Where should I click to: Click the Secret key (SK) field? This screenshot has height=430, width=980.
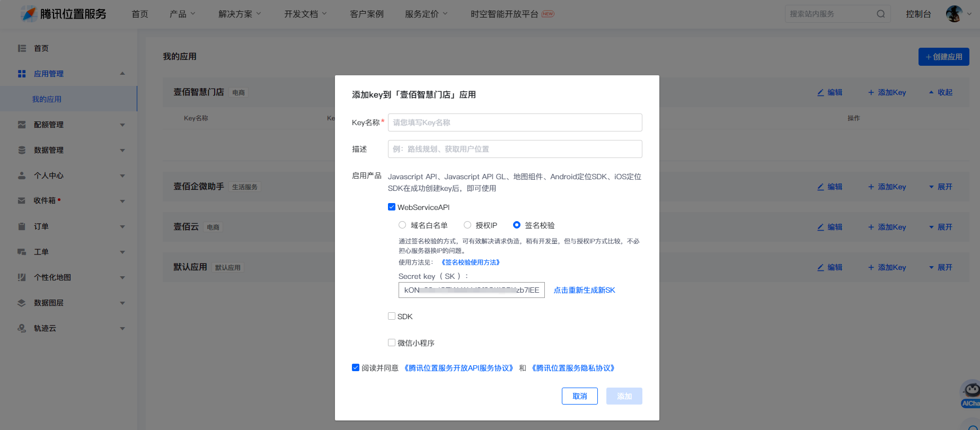point(472,290)
